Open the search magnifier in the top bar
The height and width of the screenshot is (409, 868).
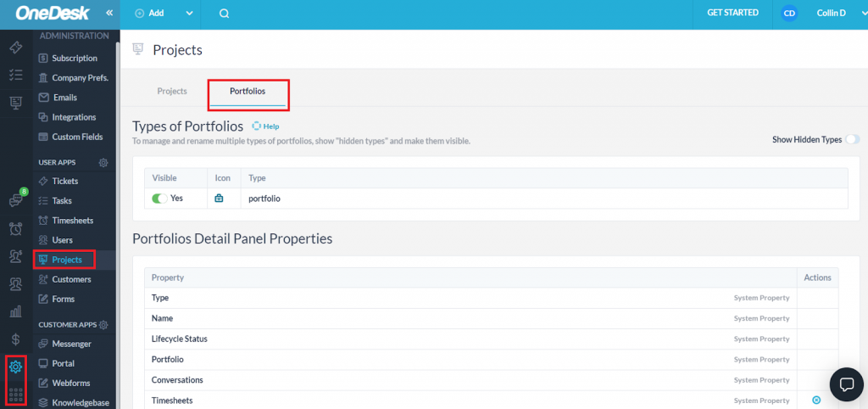pos(224,14)
